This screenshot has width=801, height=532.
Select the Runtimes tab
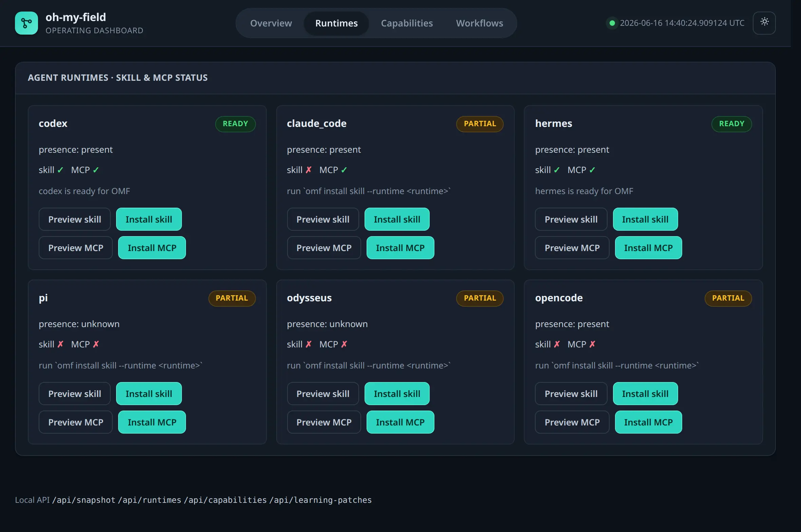click(x=336, y=23)
